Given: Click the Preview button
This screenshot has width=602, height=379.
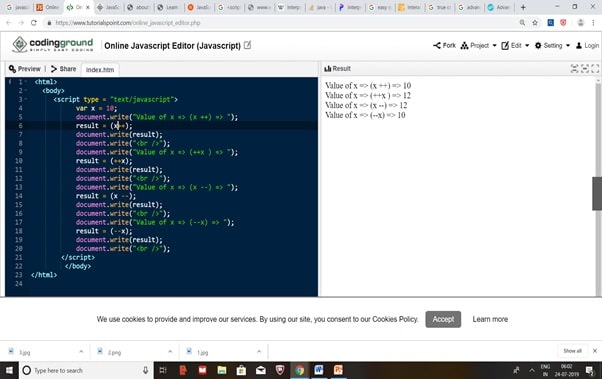Looking at the screenshot, I should [x=25, y=69].
